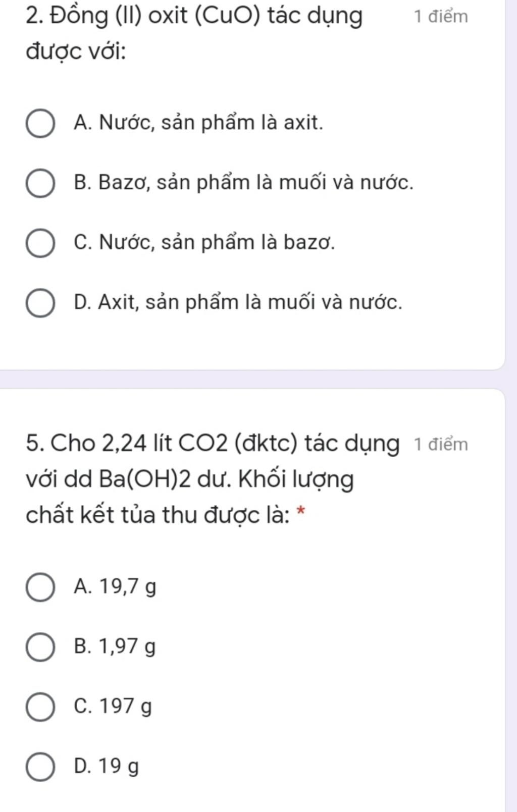This screenshot has width=517, height=812.
Task: Click the red required asterisk on question 5
Action: point(301,512)
